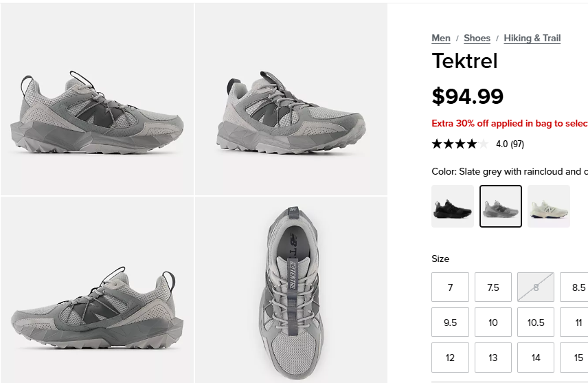Select the slate grey shoe color swatch
Image resolution: width=588 pixels, height=383 pixels.
[501, 206]
